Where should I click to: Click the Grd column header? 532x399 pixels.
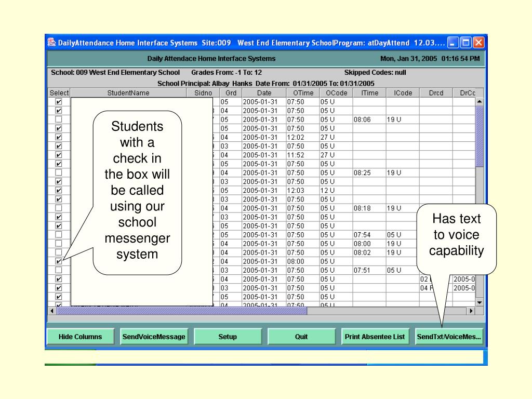(x=231, y=93)
